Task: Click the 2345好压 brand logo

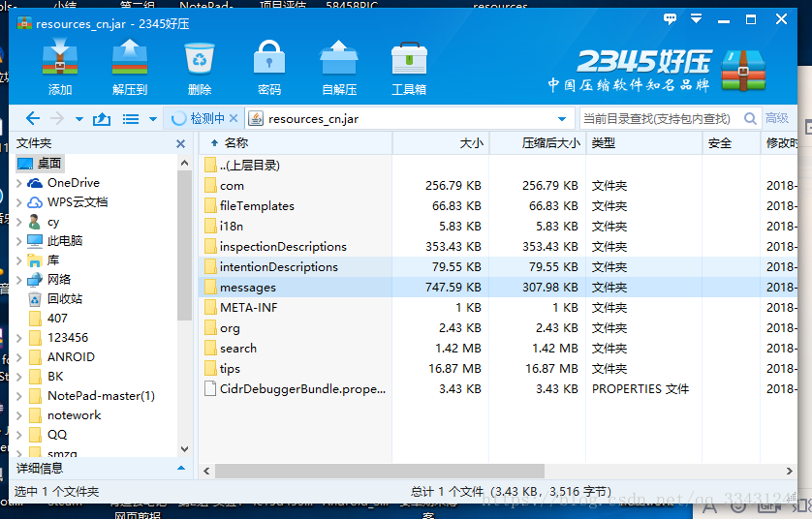Action: click(x=657, y=71)
